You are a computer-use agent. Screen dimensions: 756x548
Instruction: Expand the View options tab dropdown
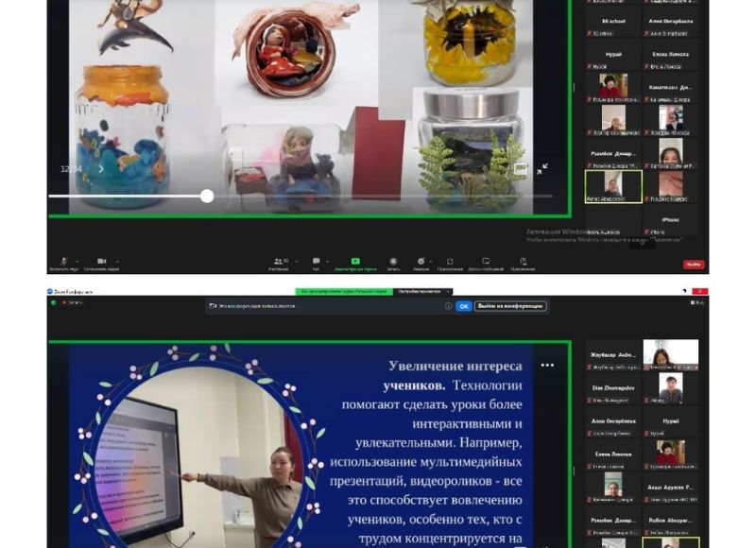pos(422,292)
